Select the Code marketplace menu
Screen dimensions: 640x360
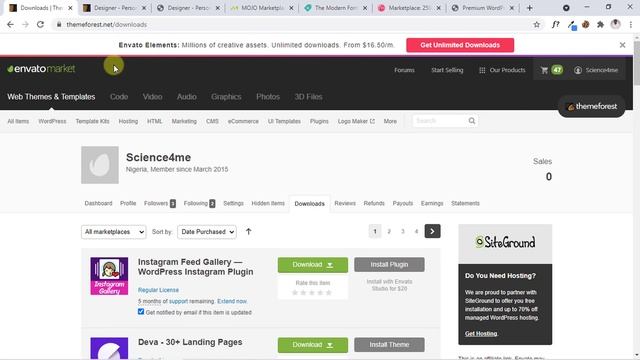(x=119, y=97)
